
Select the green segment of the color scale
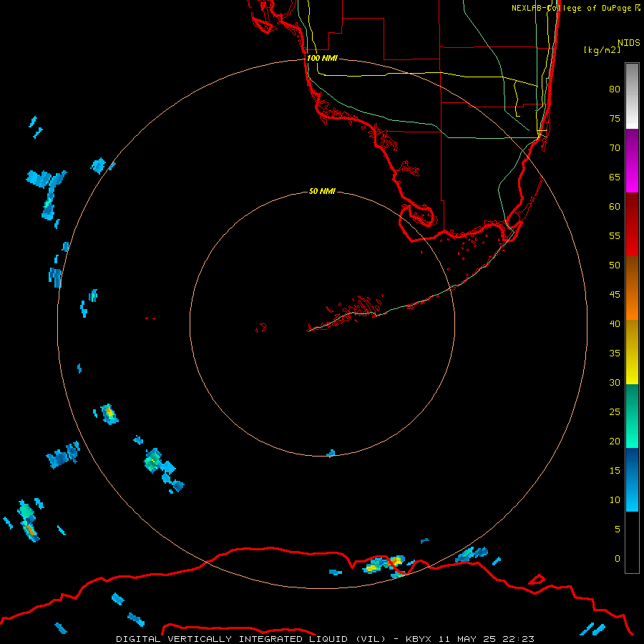632,416
